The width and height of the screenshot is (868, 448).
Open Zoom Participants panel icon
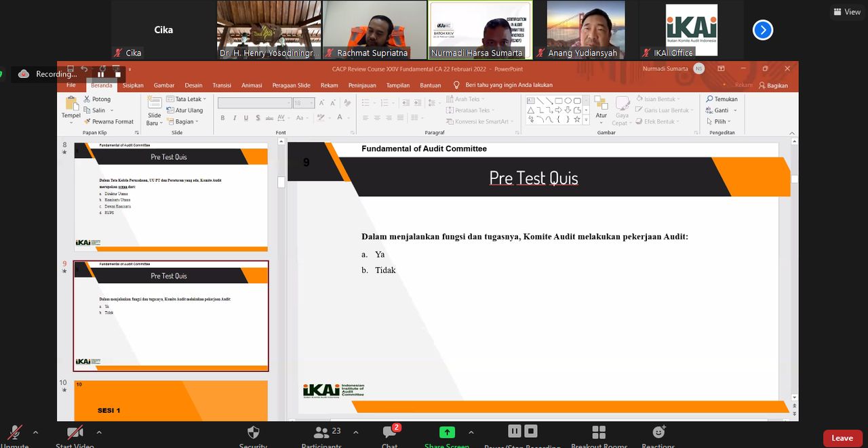click(321, 432)
